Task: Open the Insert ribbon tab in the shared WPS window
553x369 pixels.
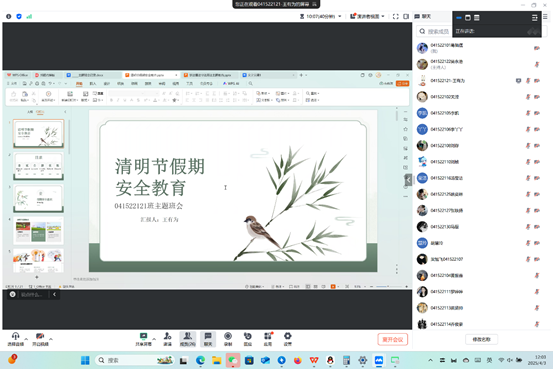Action: pyautogui.click(x=93, y=84)
